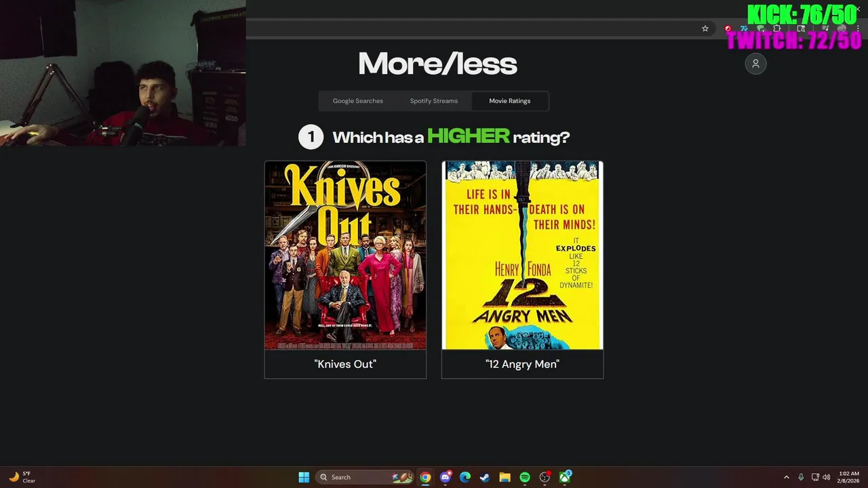The image size is (868, 488).
Task: Open Microsoft Edge from the taskbar
Action: tap(465, 477)
